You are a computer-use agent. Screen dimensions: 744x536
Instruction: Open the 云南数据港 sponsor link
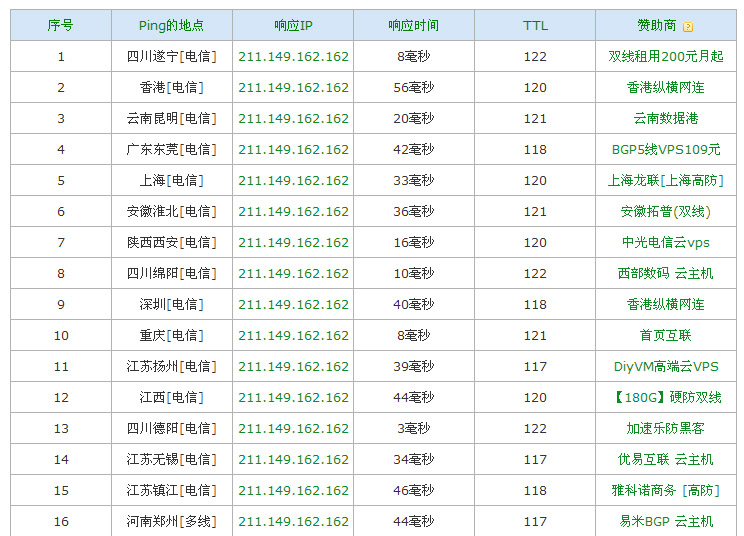(665, 119)
